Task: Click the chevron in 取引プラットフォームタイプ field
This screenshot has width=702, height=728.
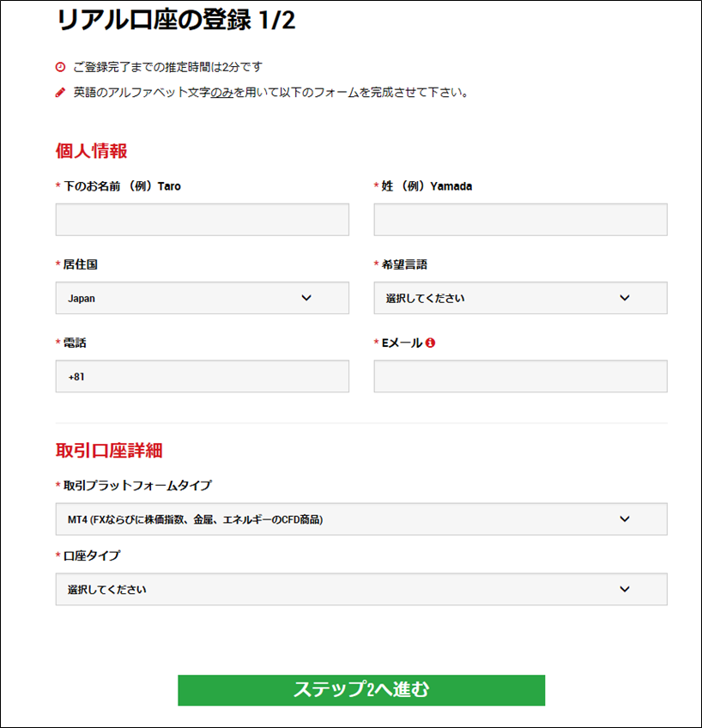Action: (x=625, y=519)
